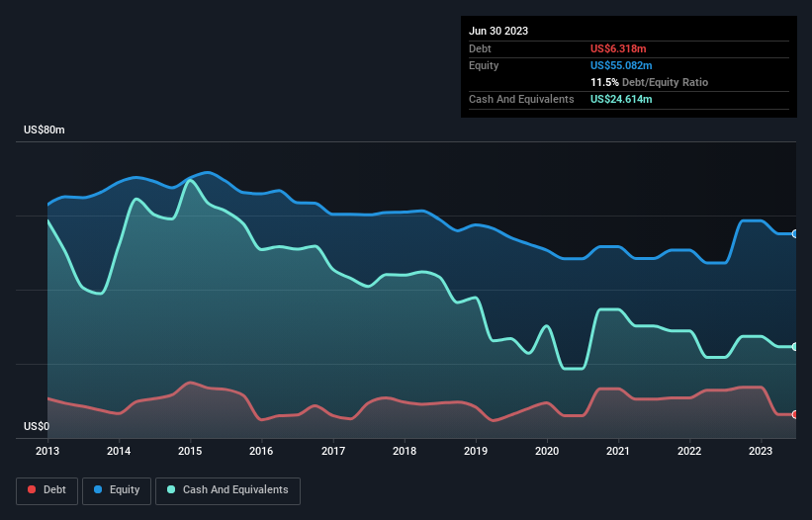Select the 2023 label on the x-axis
812x520 pixels.
point(762,452)
